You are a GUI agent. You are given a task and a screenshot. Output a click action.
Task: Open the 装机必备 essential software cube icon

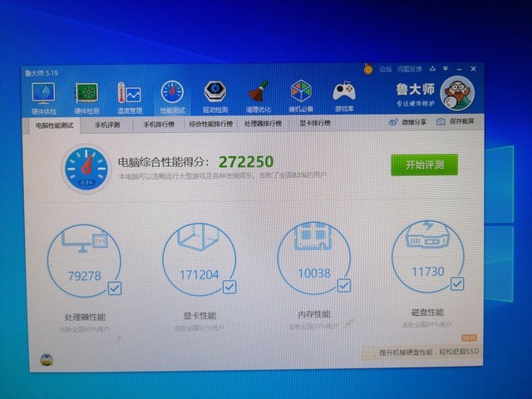(301, 96)
